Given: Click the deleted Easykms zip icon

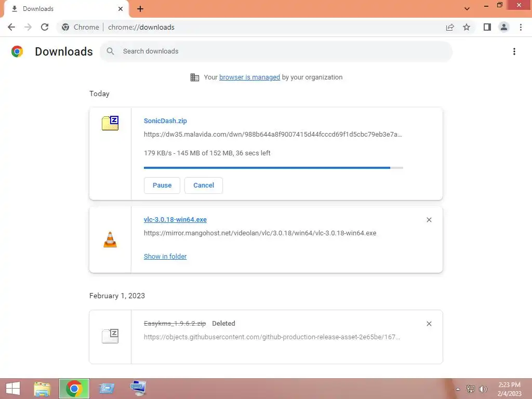Looking at the screenshot, I should [110, 336].
